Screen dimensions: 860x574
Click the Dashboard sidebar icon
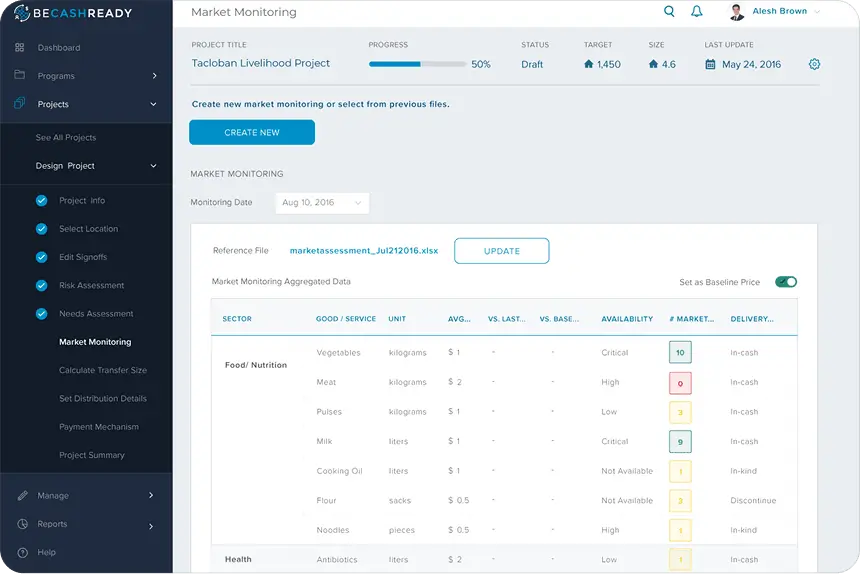[x=20, y=48]
